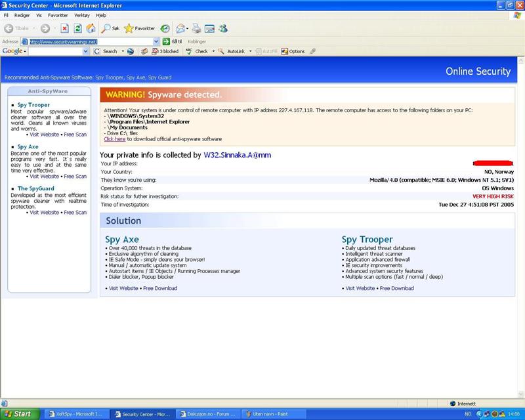The height and width of the screenshot is (420, 525).
Task: Switch to XoftSpy taskbar window
Action: coord(75,414)
